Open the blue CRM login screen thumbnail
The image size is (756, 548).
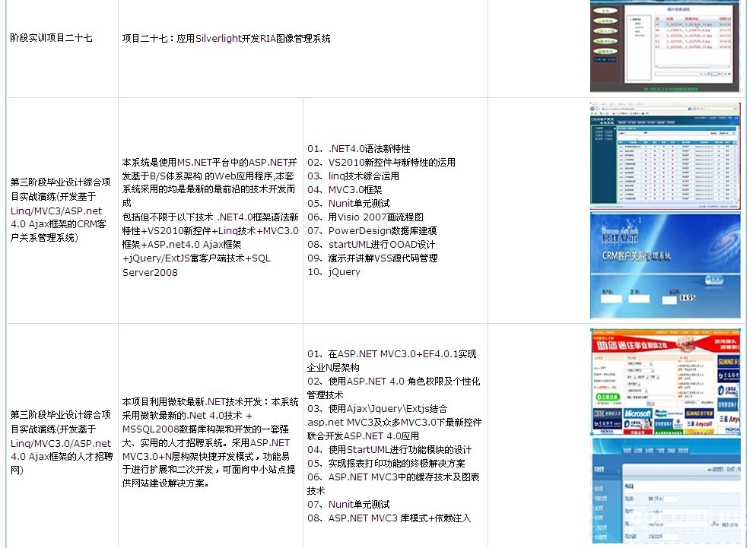point(665,265)
